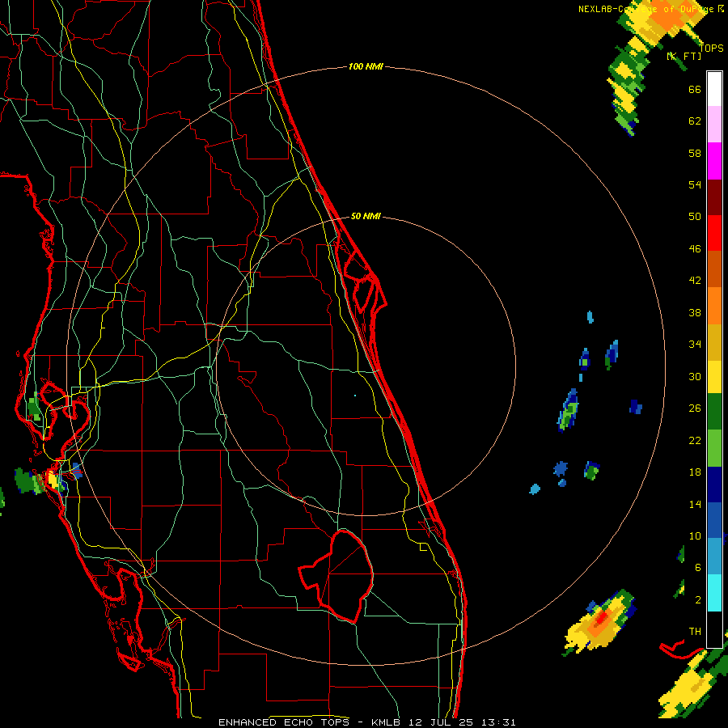
Task: Click the legend value "10"
Action: 695,535
